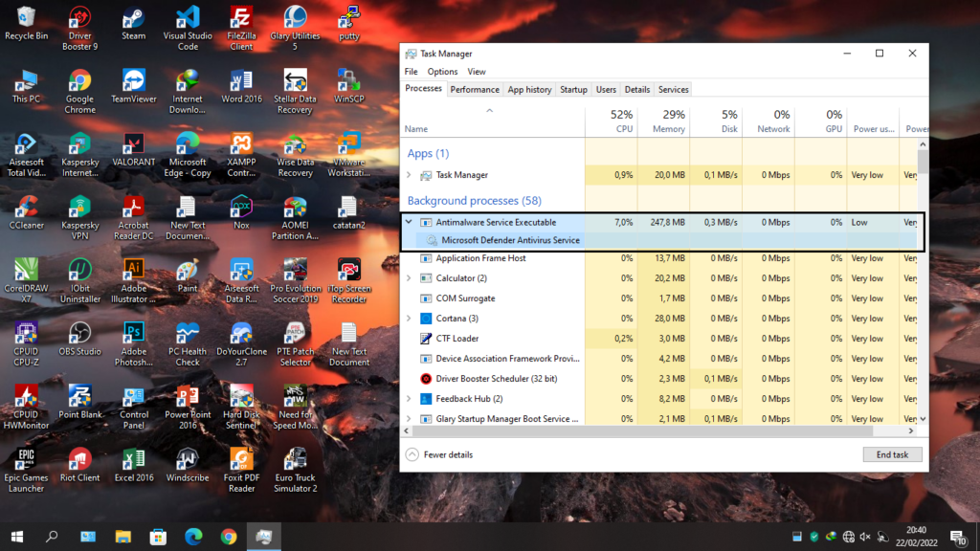Click the End task button
The height and width of the screenshot is (551, 980).
click(x=892, y=454)
